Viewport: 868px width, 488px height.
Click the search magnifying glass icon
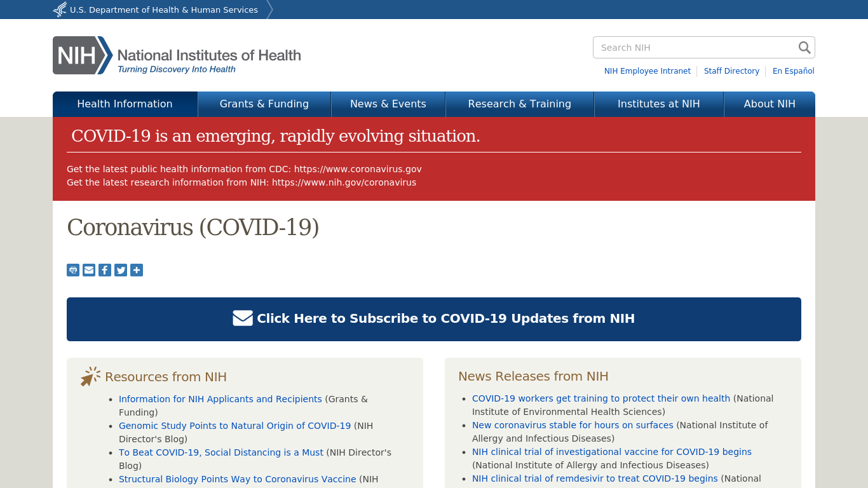pos(804,47)
